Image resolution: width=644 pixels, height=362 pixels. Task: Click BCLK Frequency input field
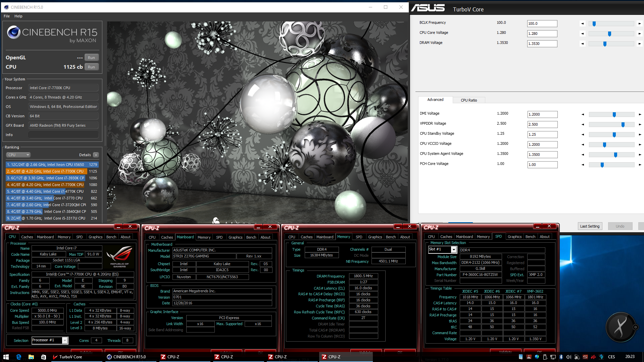[542, 23]
